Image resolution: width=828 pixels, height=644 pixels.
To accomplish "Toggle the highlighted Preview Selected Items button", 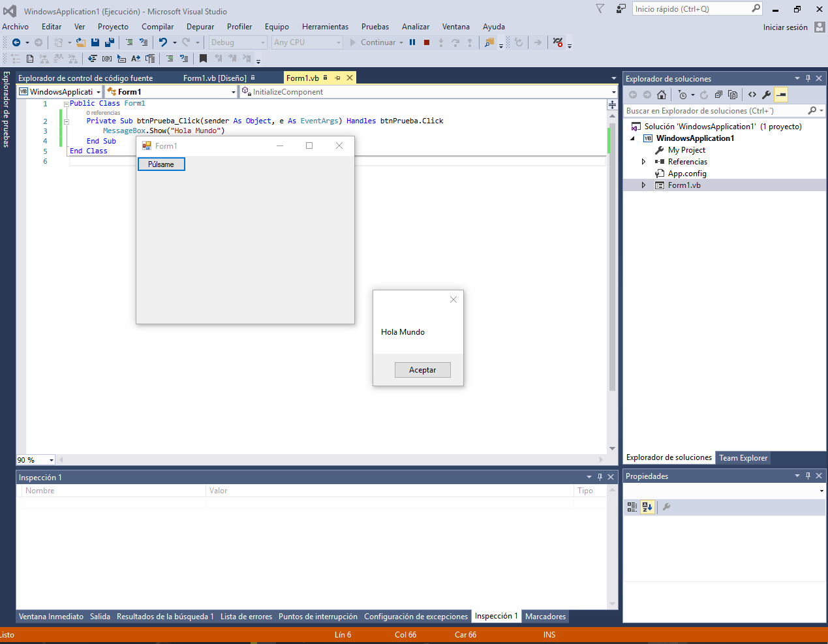I will click(781, 95).
